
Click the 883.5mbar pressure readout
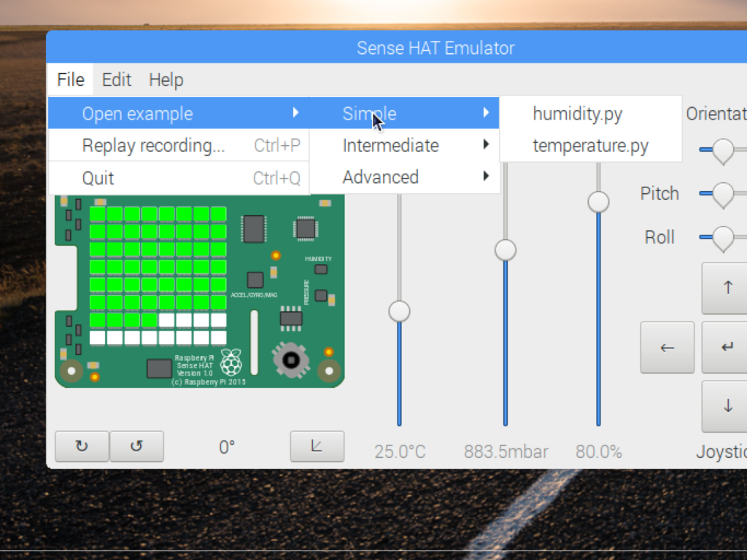pyautogui.click(x=506, y=451)
